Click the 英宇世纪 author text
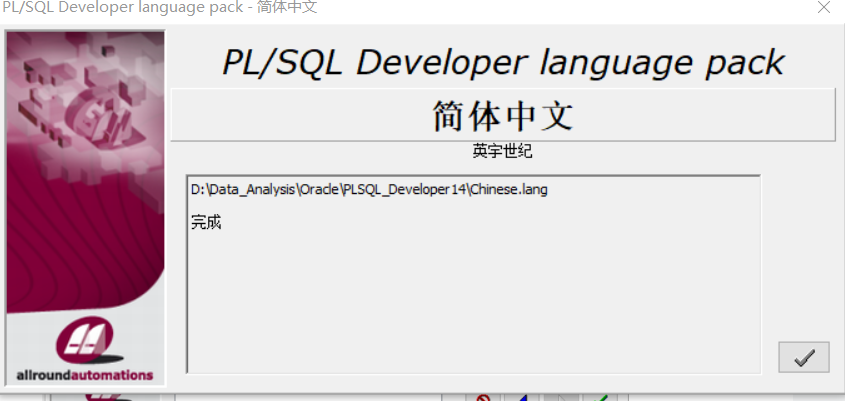 [502, 152]
